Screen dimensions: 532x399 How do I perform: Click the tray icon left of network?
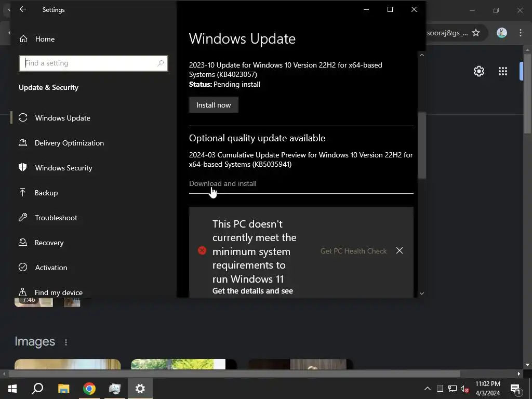tap(440, 389)
